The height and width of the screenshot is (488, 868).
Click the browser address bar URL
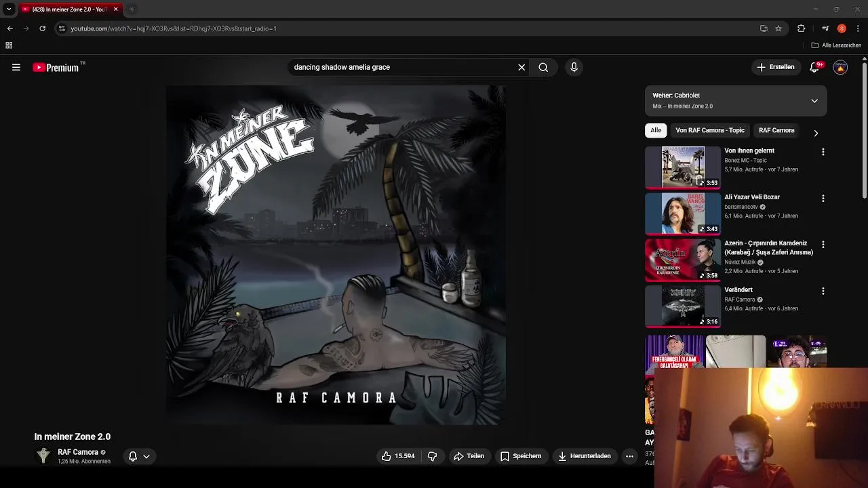174,28
